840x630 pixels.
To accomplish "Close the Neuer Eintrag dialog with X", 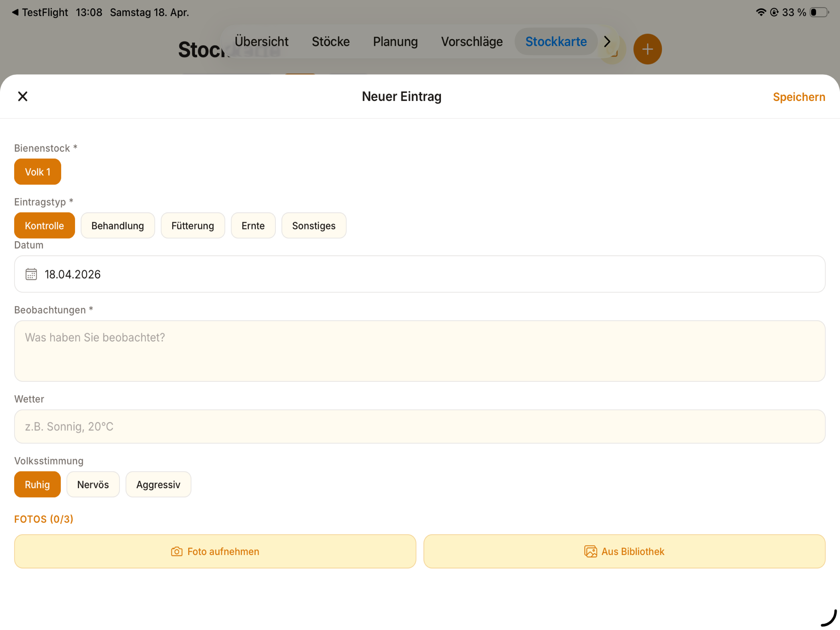I will click(23, 97).
